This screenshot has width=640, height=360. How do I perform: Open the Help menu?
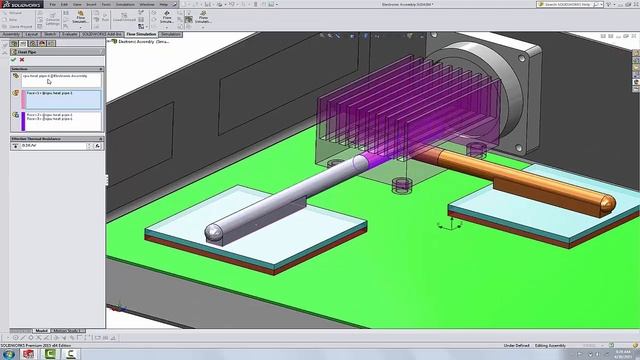tap(164, 4)
